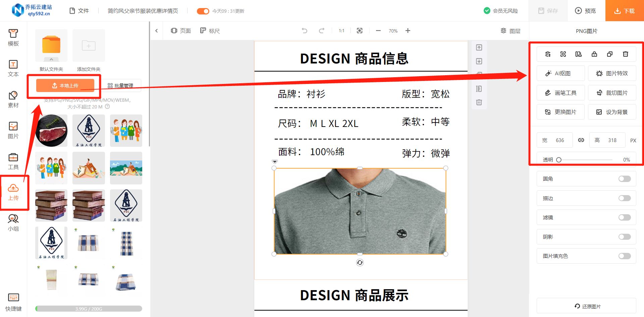The height and width of the screenshot is (317, 644).
Task: Enable the 描边 stroke toggle
Action: click(x=625, y=198)
